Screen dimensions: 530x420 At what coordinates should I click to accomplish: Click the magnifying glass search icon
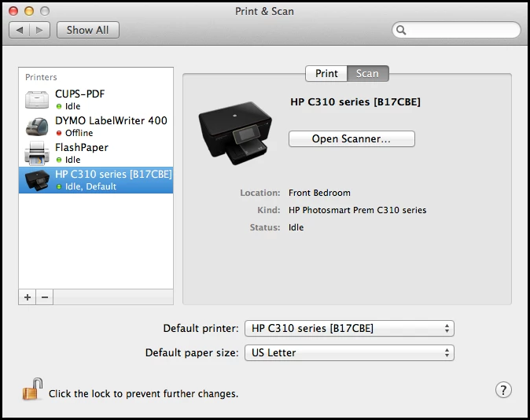[x=401, y=30]
